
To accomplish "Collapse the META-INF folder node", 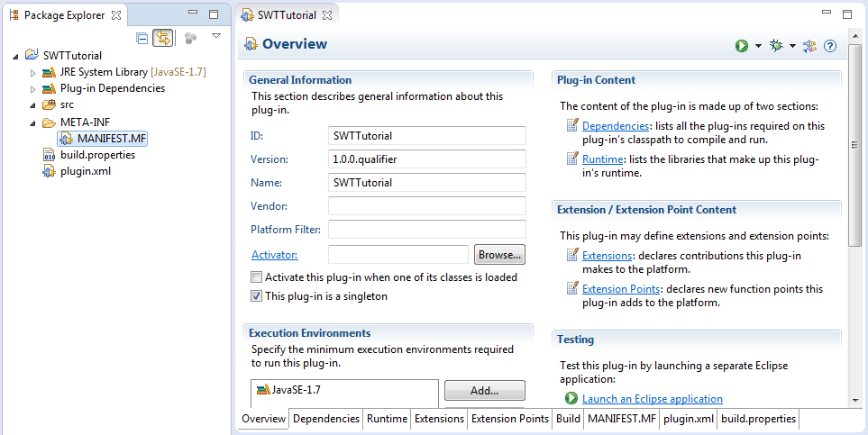I will tap(32, 122).
